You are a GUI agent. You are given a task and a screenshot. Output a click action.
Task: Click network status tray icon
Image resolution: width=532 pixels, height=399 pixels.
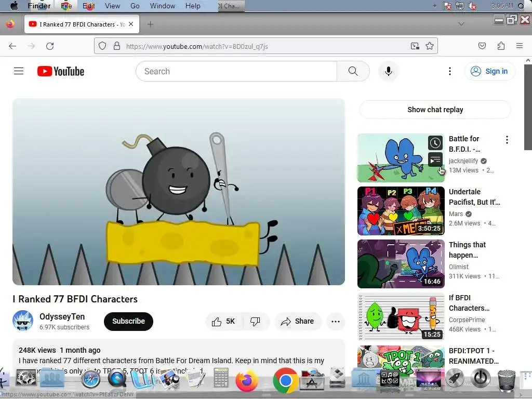click(x=460, y=6)
